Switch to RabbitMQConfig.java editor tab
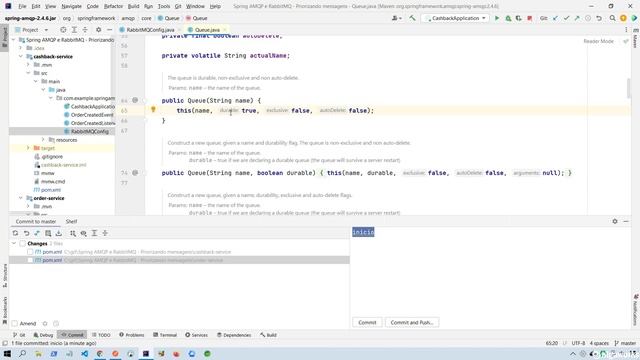 (x=149, y=30)
